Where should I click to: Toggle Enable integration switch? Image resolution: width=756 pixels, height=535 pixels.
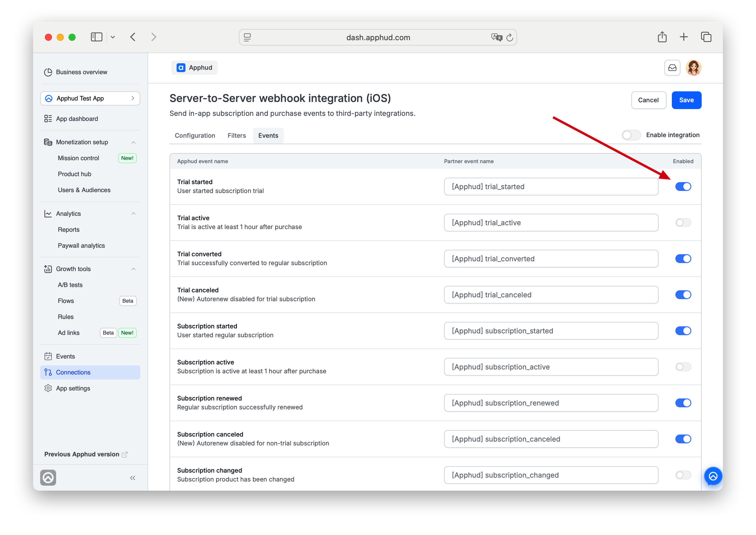(x=630, y=135)
